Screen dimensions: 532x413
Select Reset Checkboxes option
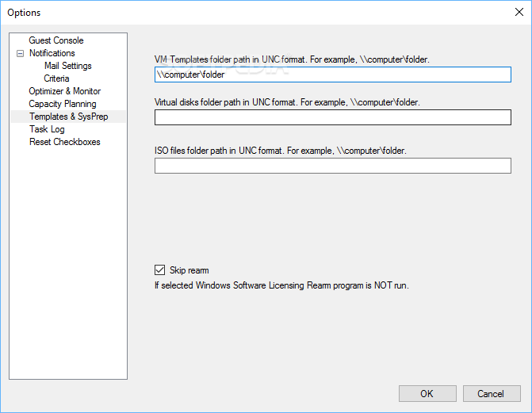[65, 142]
